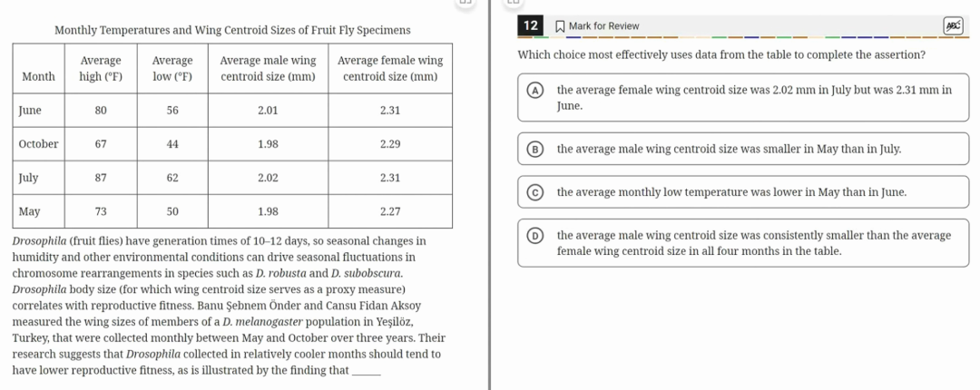
Task: Click the Mark for Review bookmark icon
Action: pyautogui.click(x=559, y=26)
